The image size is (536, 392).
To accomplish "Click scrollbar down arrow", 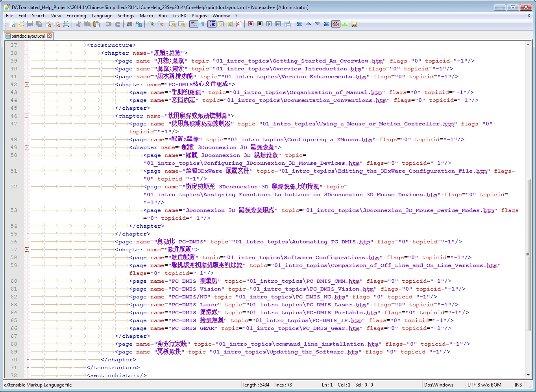I will (x=528, y=375).
